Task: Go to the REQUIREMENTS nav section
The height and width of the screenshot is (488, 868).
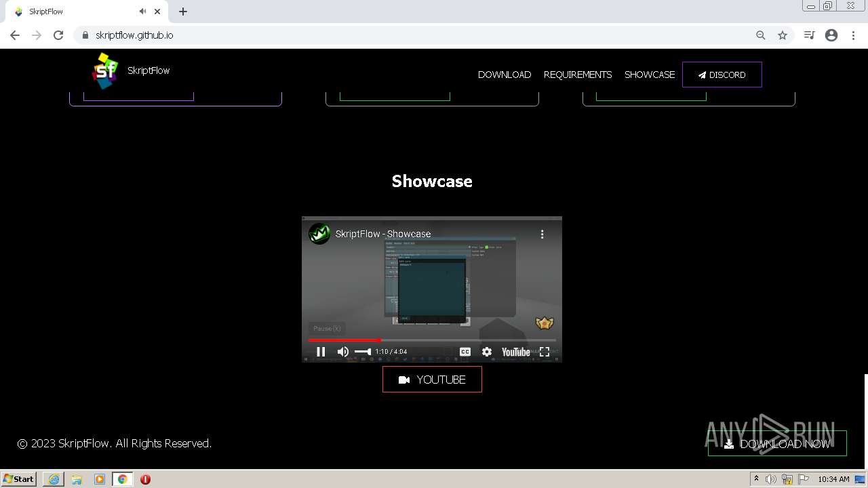Action: tap(578, 75)
